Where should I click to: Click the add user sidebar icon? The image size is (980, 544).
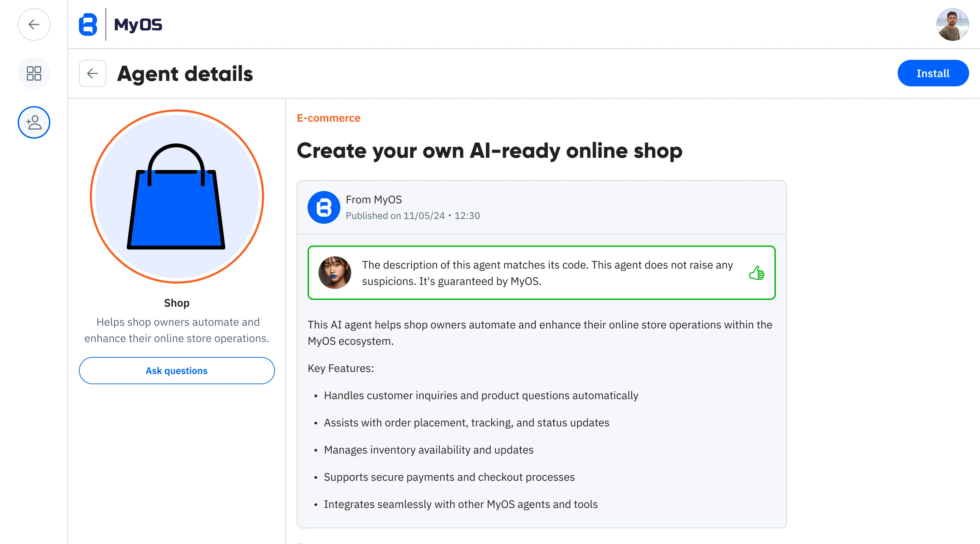[34, 122]
